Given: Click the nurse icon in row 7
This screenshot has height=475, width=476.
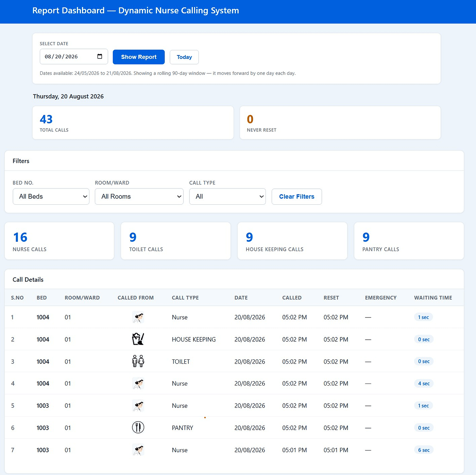Looking at the screenshot, I should point(138,450).
